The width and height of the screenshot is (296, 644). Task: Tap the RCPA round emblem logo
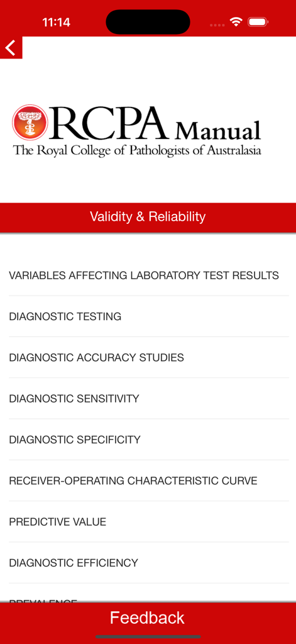tap(30, 123)
